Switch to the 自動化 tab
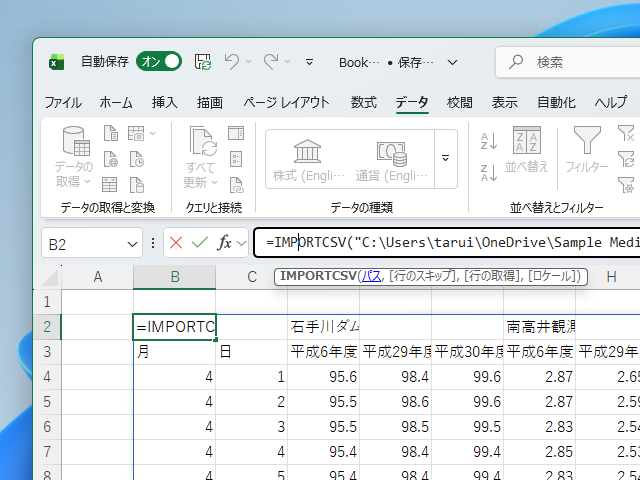640x480 pixels. (x=556, y=102)
